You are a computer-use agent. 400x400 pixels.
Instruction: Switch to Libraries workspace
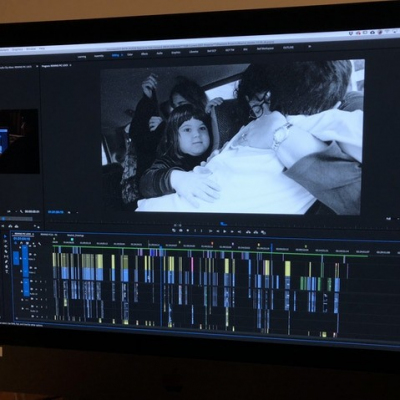tap(194, 52)
